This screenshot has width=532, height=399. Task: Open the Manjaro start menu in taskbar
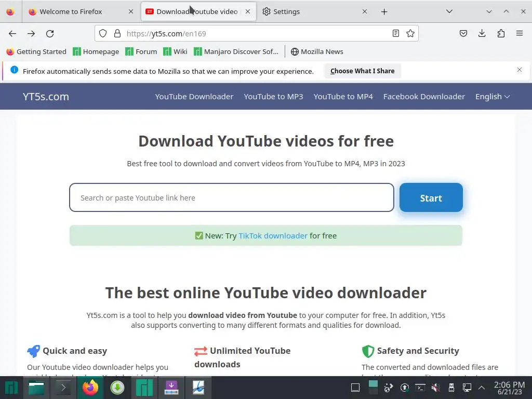point(11,388)
